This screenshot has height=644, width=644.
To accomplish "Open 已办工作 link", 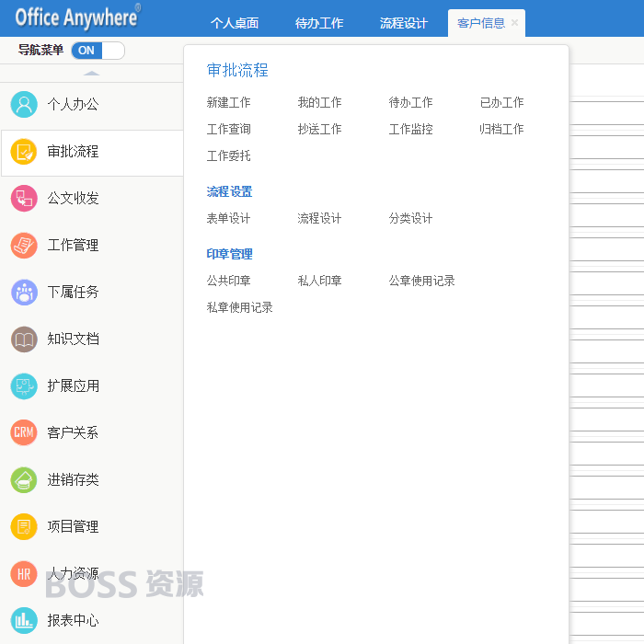I will click(502, 102).
